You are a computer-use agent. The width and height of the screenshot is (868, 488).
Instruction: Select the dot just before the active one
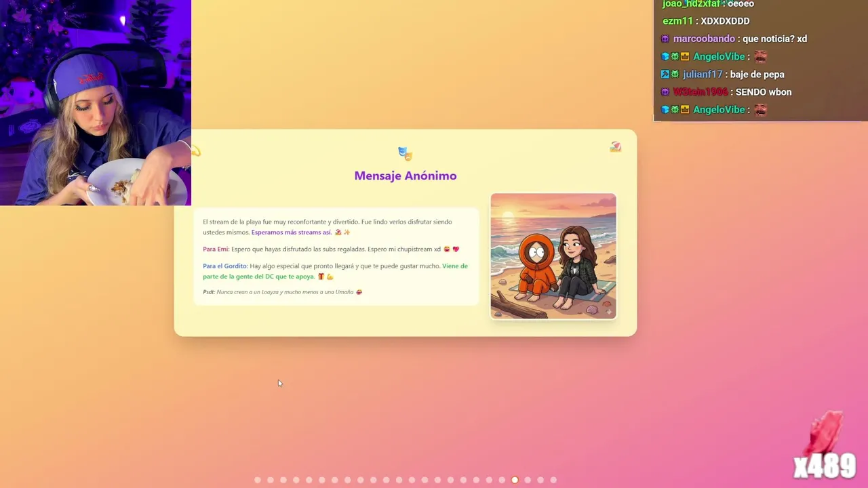(x=502, y=480)
